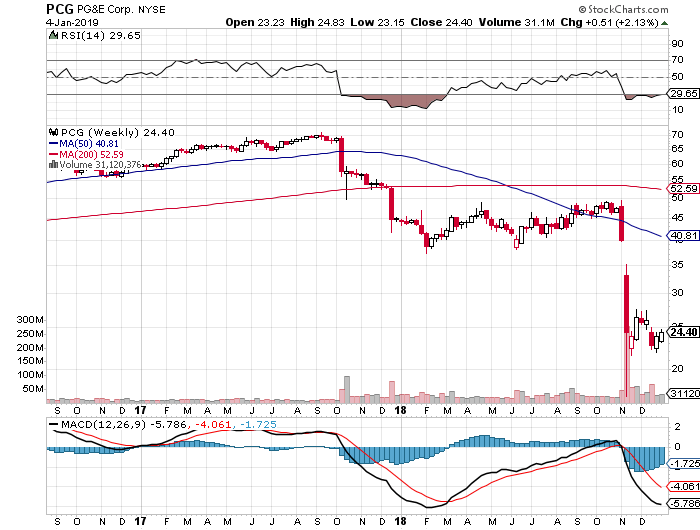The width and height of the screenshot is (700, 530).
Task: Click the Close 24.40 value in header
Action: [x=441, y=22]
